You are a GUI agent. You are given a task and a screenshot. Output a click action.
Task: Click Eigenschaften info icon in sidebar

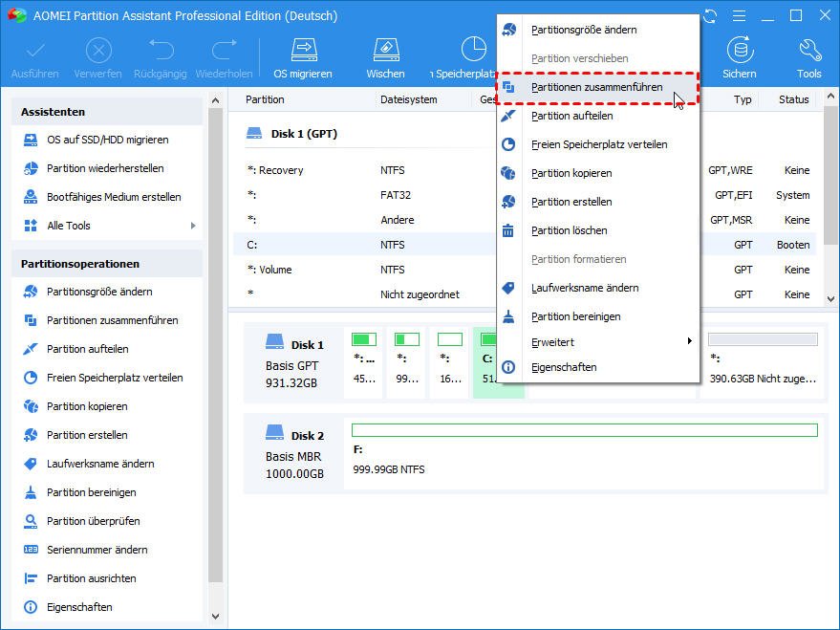click(31, 607)
